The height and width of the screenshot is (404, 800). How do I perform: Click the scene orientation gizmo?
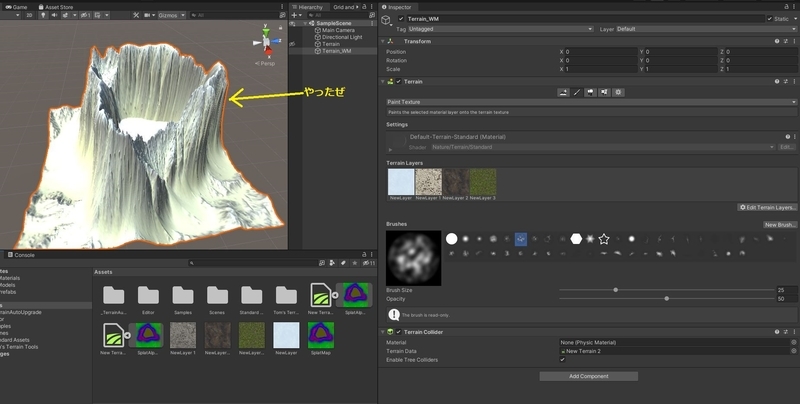coord(266,42)
